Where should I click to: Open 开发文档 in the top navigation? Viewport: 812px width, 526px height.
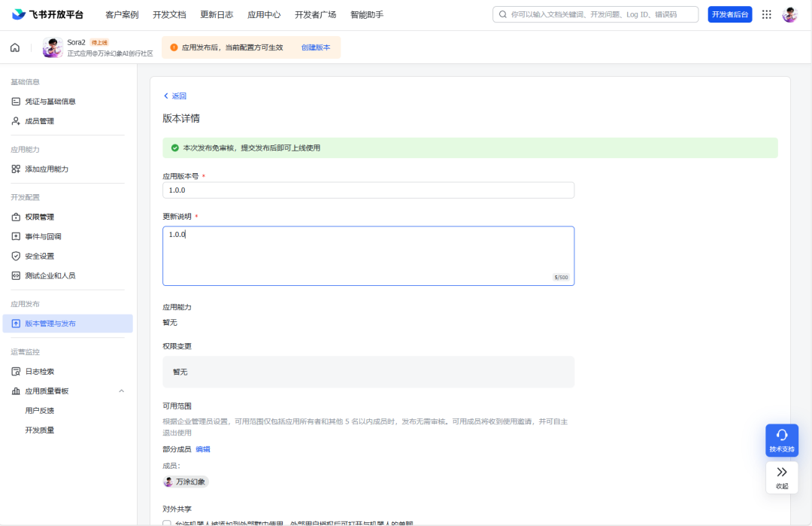[169, 14]
